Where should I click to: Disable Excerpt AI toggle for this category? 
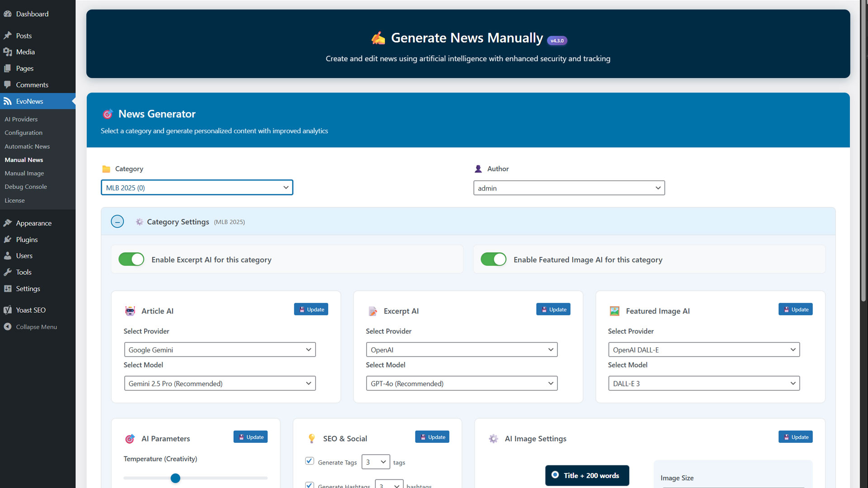(x=131, y=259)
